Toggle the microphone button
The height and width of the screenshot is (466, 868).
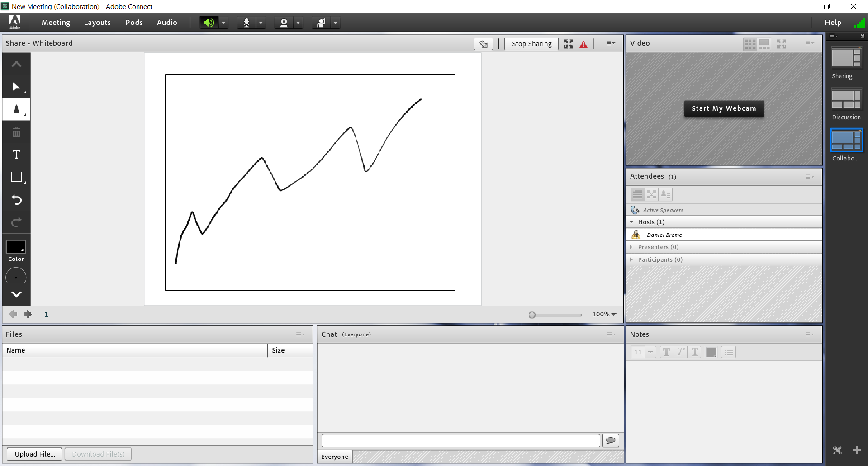coord(246,23)
